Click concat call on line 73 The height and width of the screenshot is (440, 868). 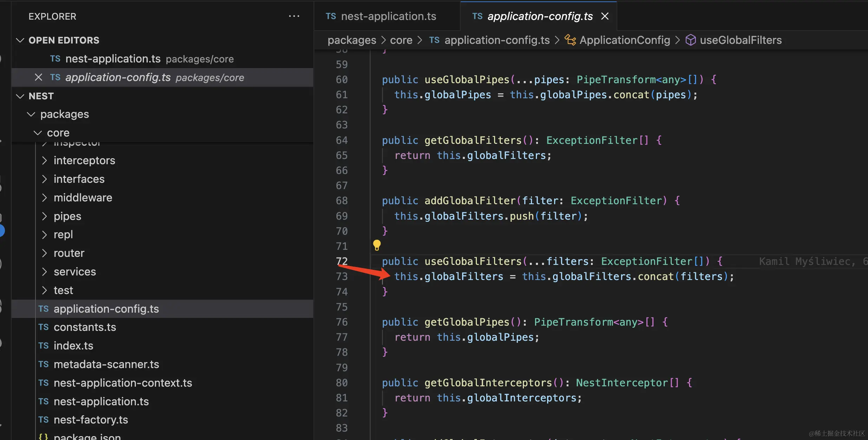click(x=656, y=276)
